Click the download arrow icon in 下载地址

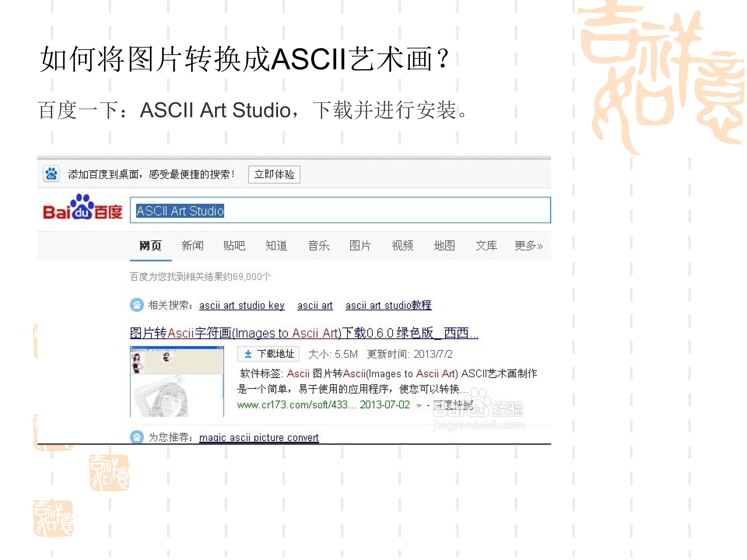(x=248, y=354)
